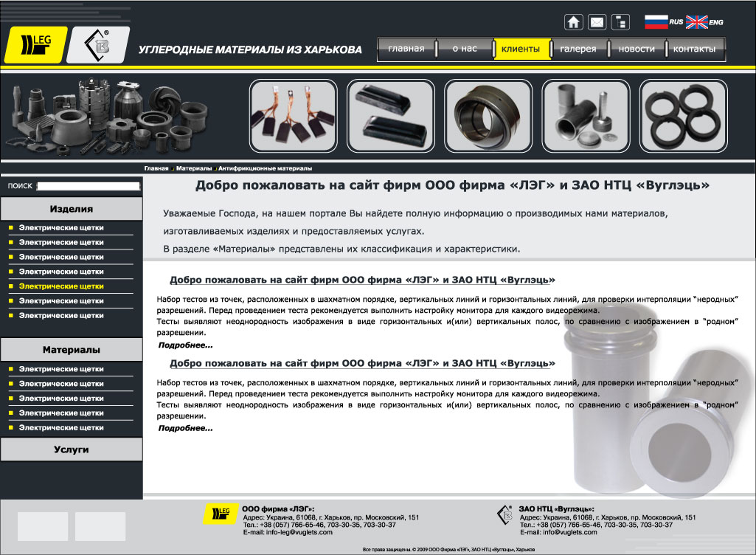Image resolution: width=756 pixels, height=555 pixels.
Task: Click the info@vuglets.com email in footer
Action: [570, 532]
